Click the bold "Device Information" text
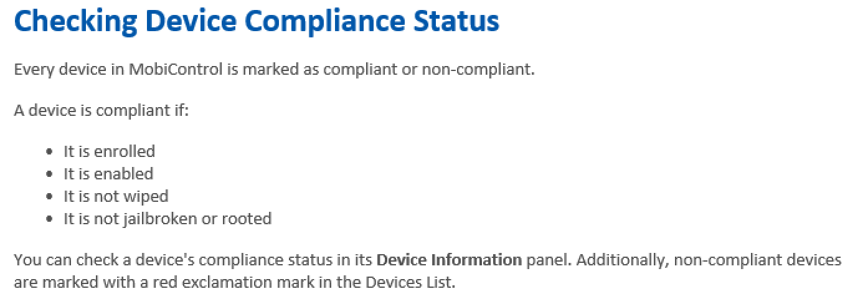 (449, 260)
